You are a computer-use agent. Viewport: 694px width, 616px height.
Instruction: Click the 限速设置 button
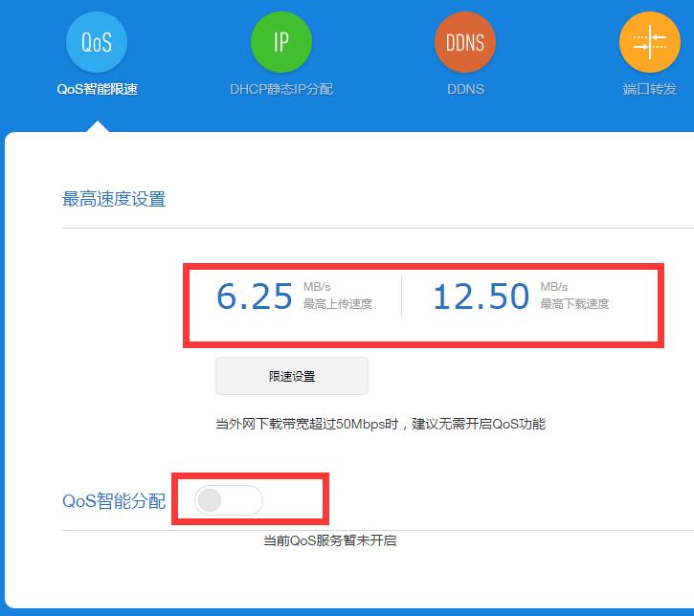pos(292,376)
